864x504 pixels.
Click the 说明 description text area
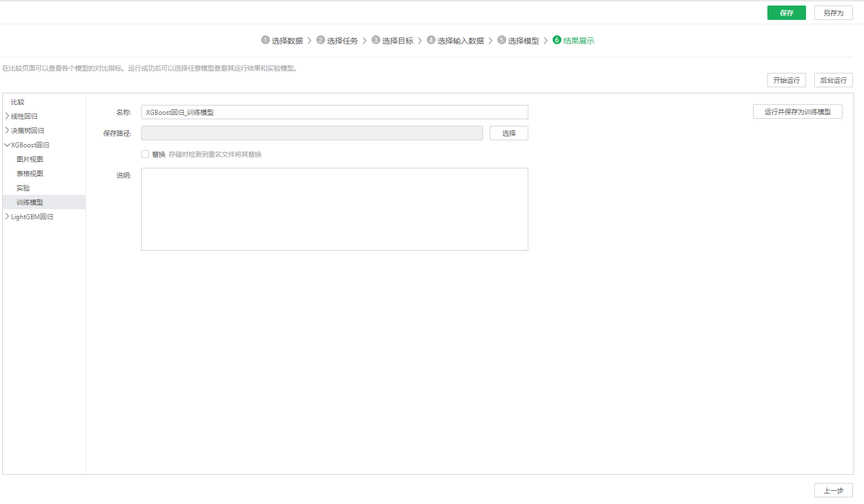335,209
